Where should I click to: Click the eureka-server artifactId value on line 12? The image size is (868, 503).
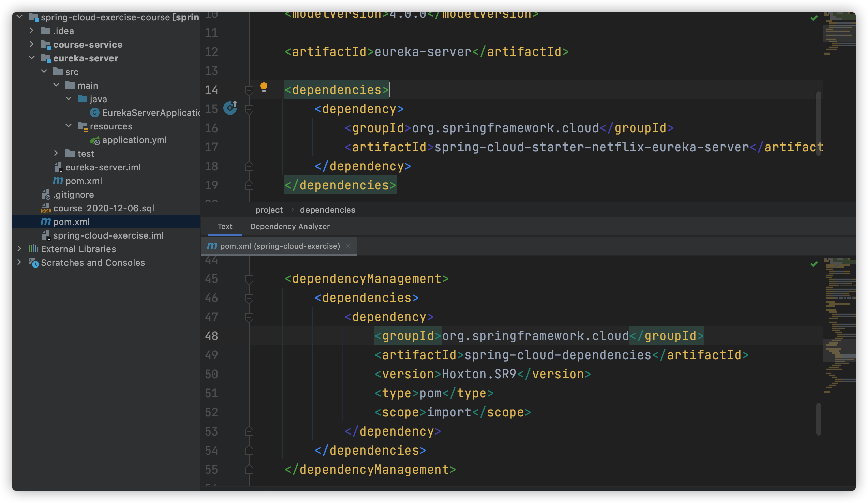tap(423, 52)
